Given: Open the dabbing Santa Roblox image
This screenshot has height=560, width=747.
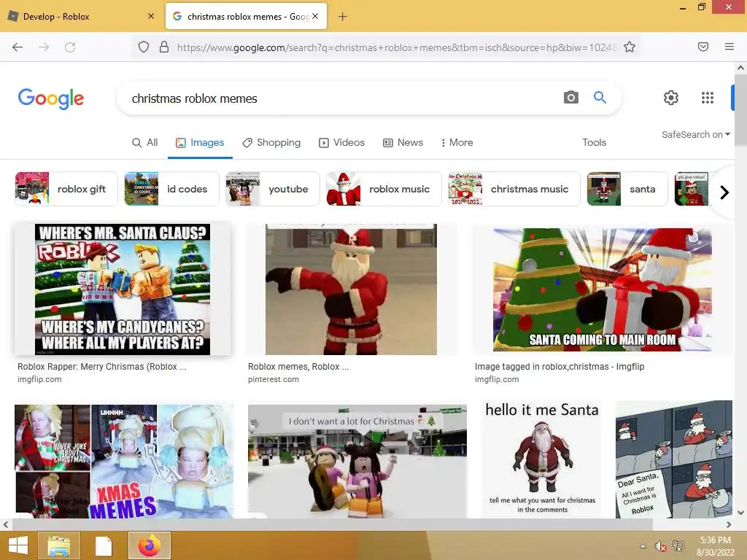Looking at the screenshot, I should pos(351,289).
